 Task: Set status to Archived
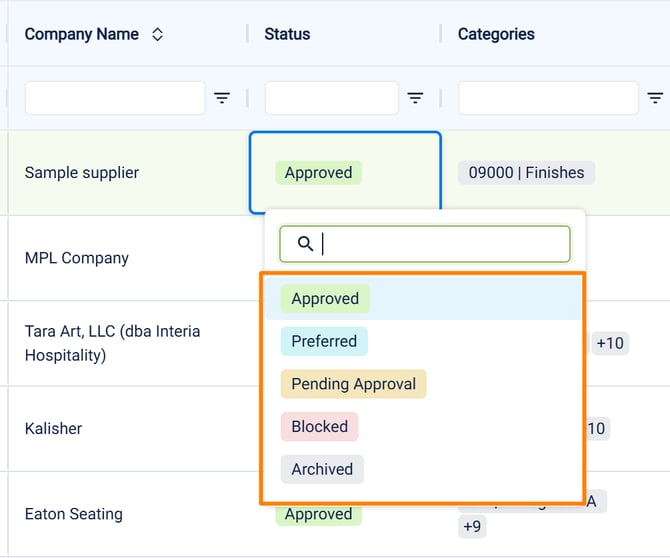click(322, 469)
